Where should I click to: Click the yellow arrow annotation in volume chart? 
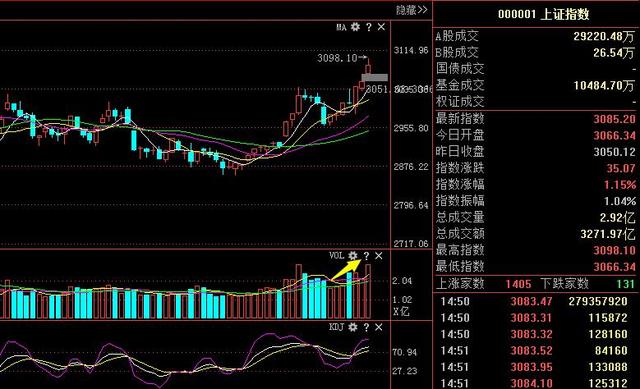[x=347, y=269]
